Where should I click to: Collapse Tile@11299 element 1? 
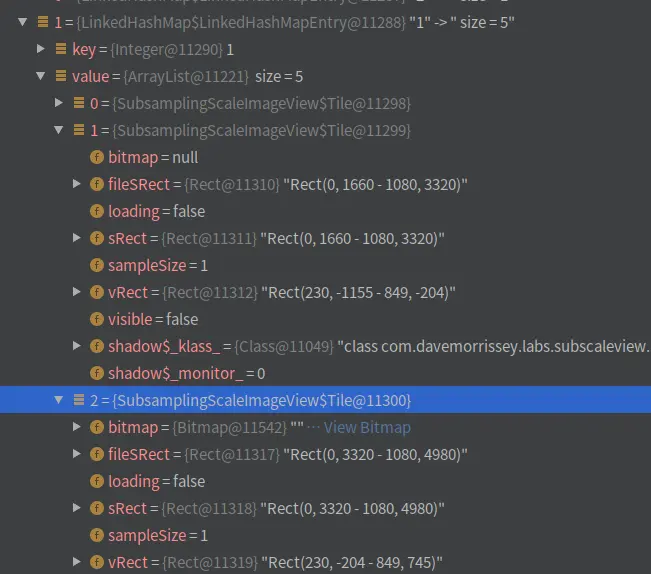point(59,130)
